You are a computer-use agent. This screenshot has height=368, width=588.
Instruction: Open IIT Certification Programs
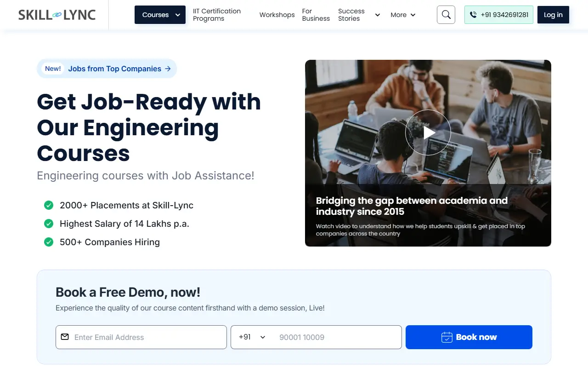coord(217,15)
